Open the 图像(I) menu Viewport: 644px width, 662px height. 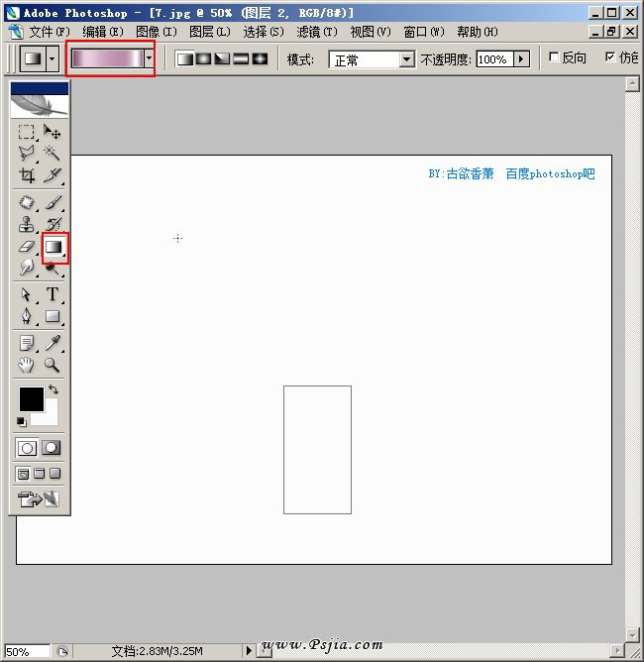157,32
